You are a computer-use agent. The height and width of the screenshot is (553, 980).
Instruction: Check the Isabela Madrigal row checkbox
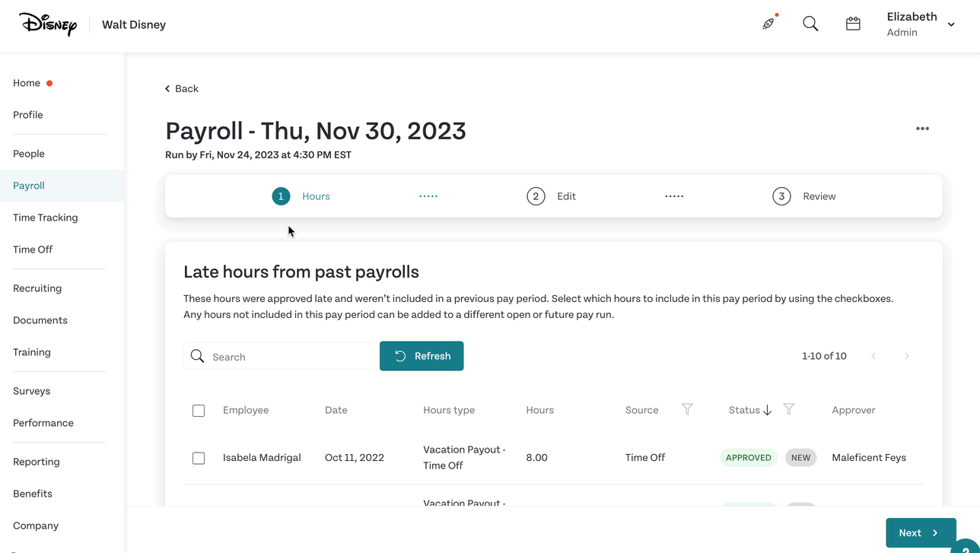tap(199, 458)
